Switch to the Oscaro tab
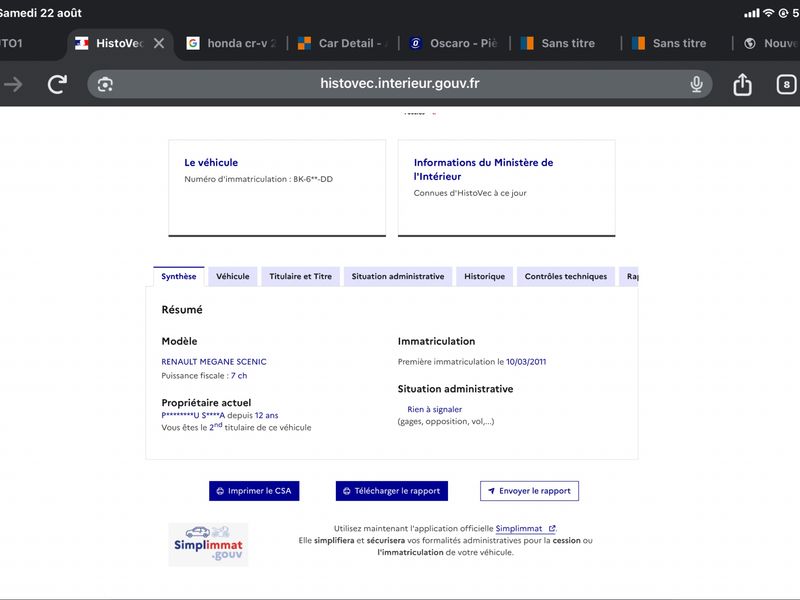The height and width of the screenshot is (600, 800). (x=454, y=43)
